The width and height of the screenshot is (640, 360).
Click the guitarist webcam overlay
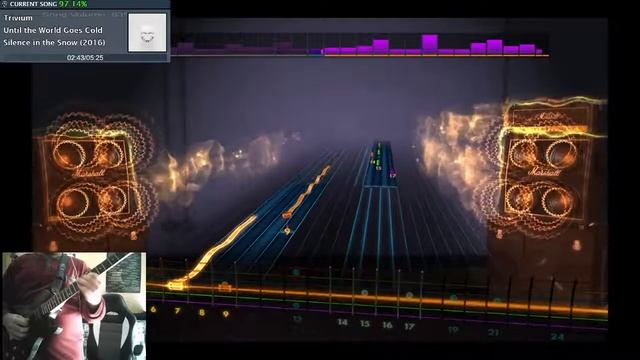click(x=74, y=306)
